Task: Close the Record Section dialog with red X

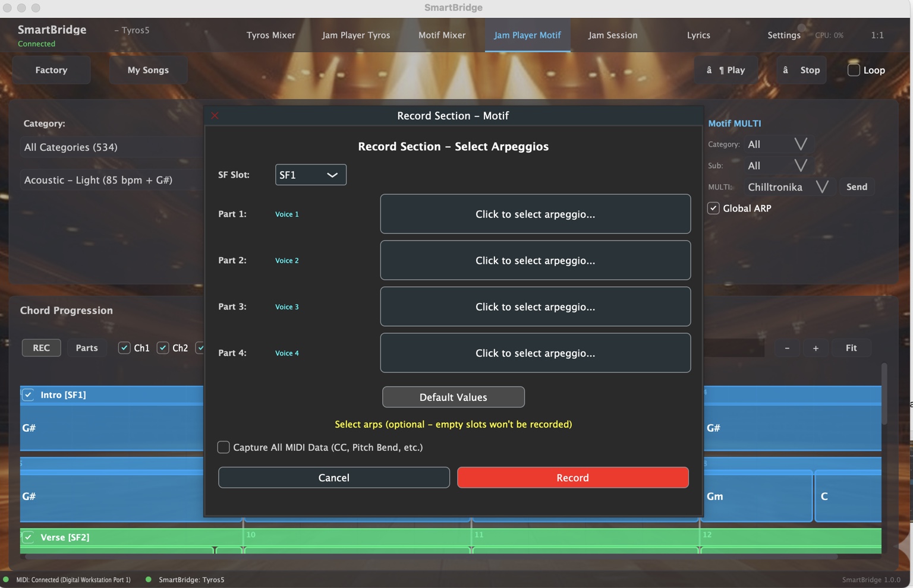Action: [215, 116]
